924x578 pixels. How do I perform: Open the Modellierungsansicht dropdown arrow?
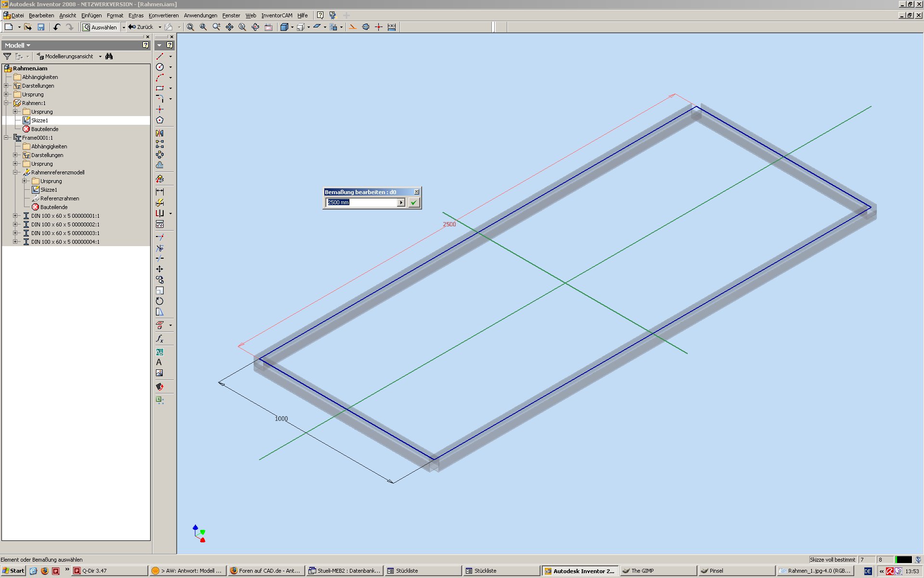pyautogui.click(x=100, y=56)
